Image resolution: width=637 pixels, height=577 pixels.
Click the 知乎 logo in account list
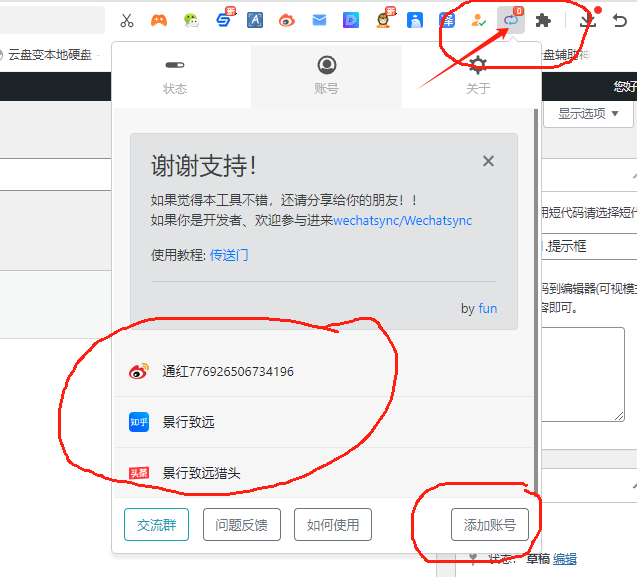click(139, 422)
